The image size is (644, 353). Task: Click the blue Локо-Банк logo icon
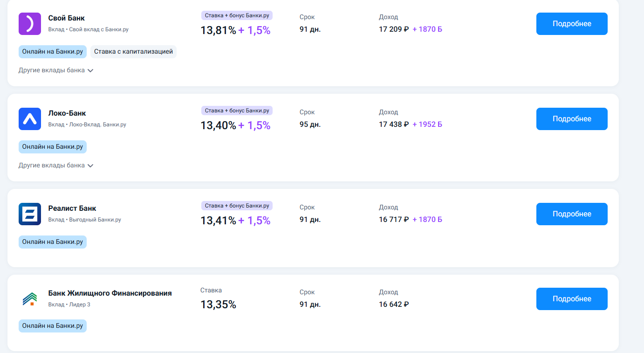[x=30, y=119]
